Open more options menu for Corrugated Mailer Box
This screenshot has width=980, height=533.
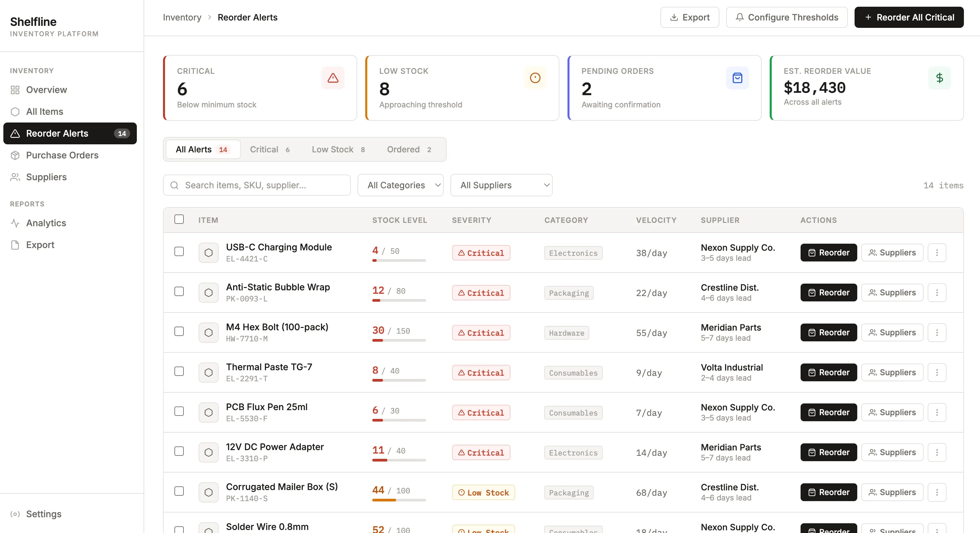point(937,493)
